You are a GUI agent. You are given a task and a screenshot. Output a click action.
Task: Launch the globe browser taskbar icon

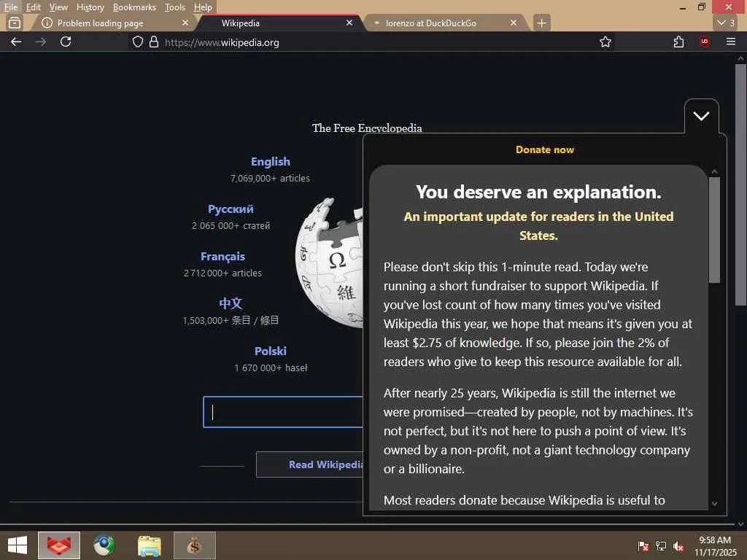(x=104, y=545)
